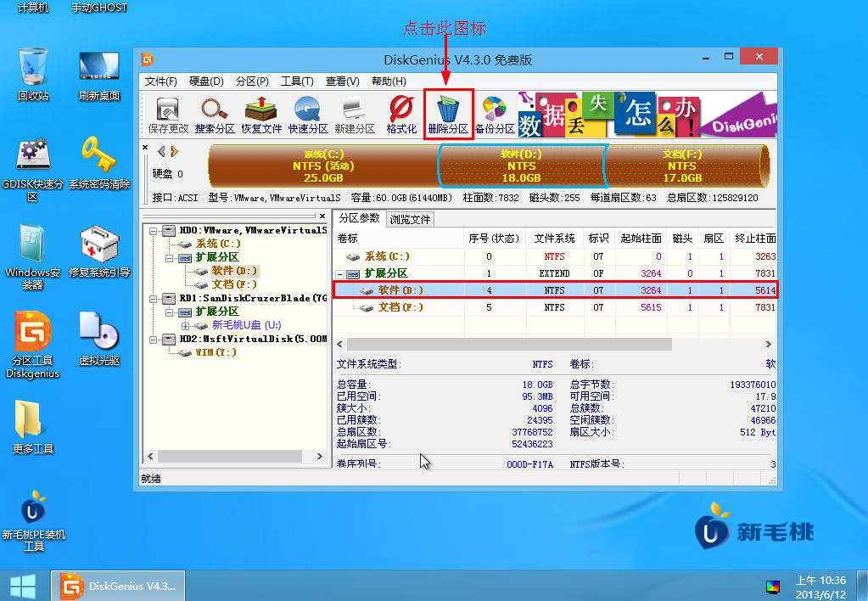
Task: Open the 工具(T) menu
Action: point(297,81)
